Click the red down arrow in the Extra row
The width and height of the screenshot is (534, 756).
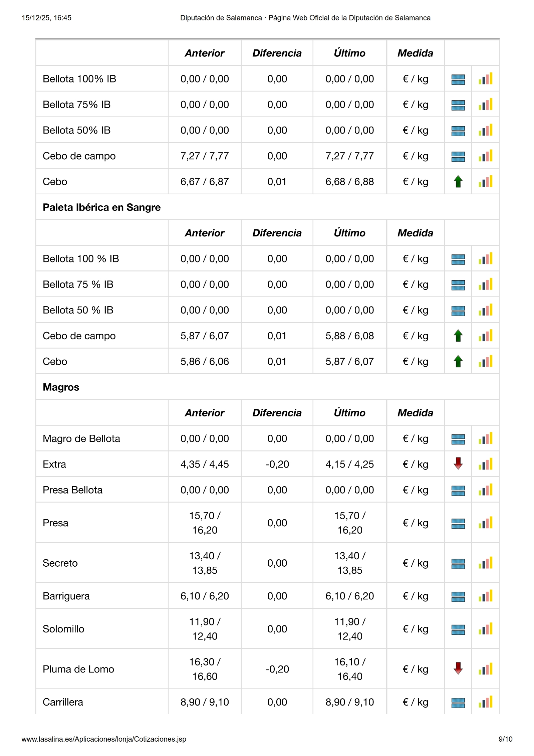(x=458, y=463)
